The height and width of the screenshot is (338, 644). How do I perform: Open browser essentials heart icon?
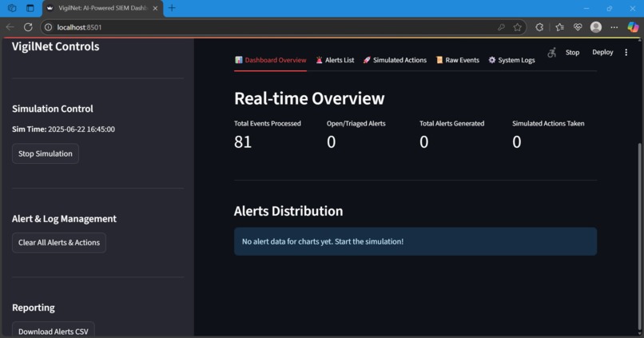(578, 27)
